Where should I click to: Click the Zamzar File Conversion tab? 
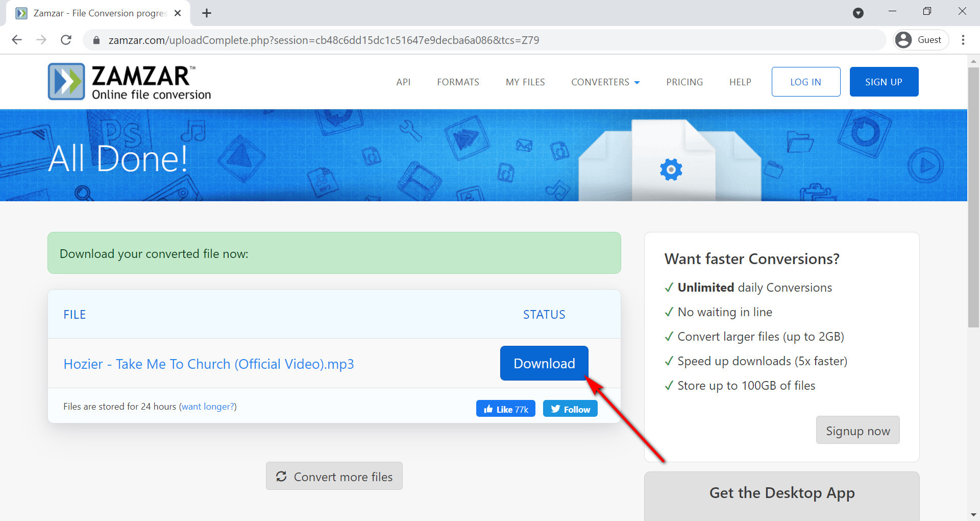pos(98,13)
